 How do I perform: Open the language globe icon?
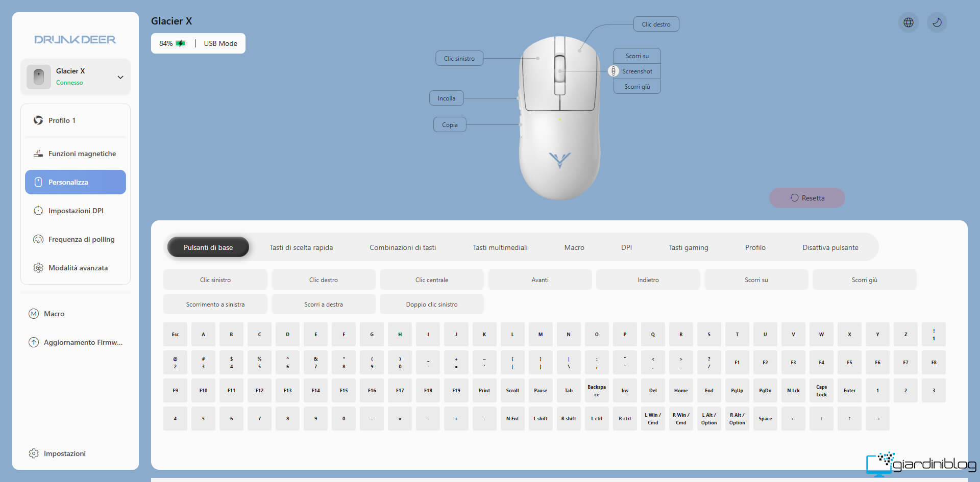908,22
